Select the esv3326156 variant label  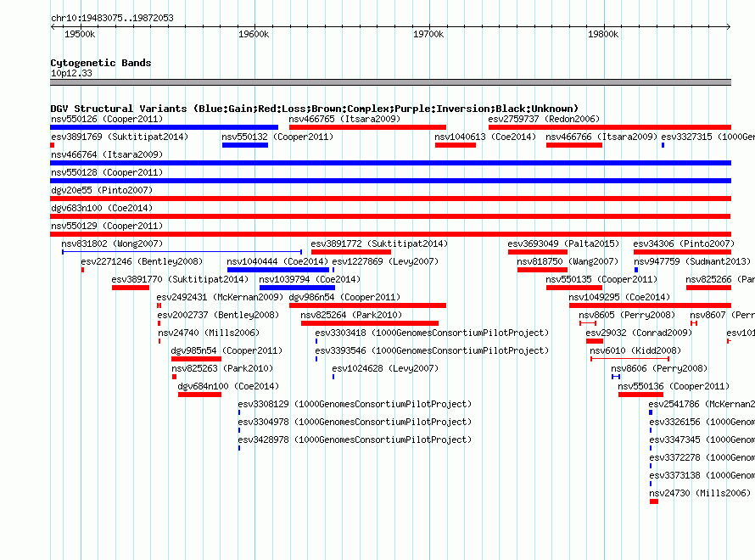pos(702,422)
